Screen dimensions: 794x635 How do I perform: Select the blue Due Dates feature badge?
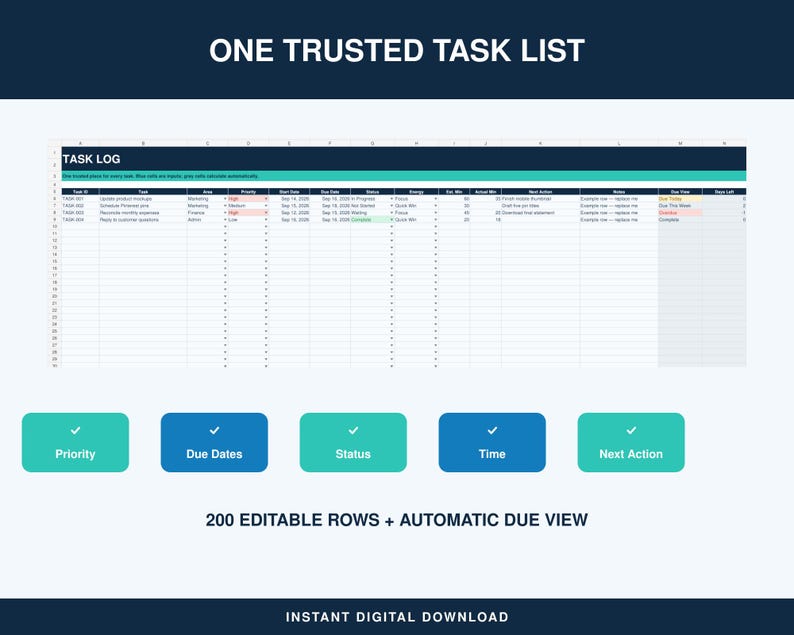[214, 443]
